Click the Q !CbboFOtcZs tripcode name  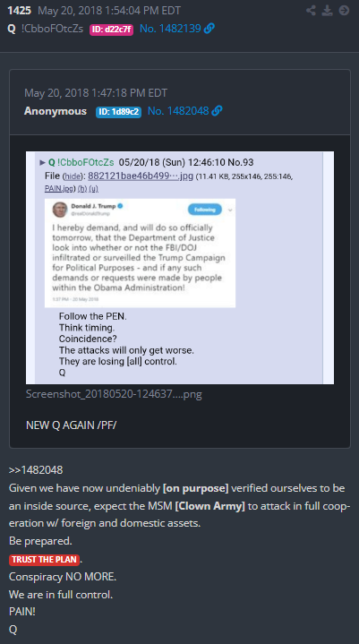(46, 29)
